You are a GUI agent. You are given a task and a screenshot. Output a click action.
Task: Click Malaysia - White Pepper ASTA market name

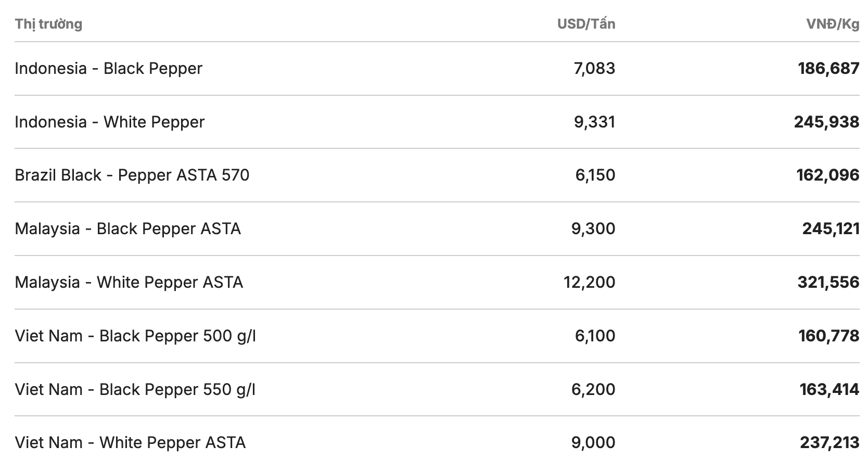tap(129, 282)
